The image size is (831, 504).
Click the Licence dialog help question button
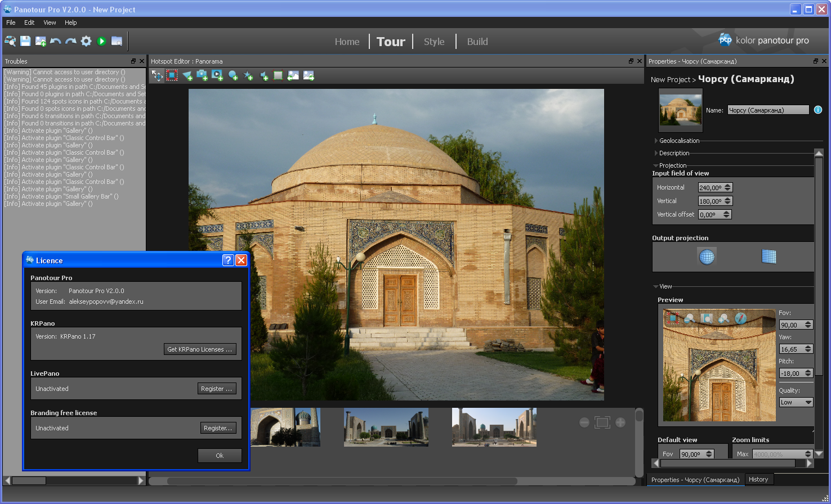(x=228, y=260)
